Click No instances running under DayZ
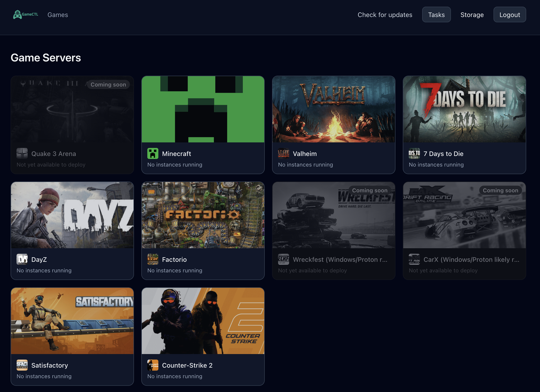540x392 pixels. tap(44, 271)
